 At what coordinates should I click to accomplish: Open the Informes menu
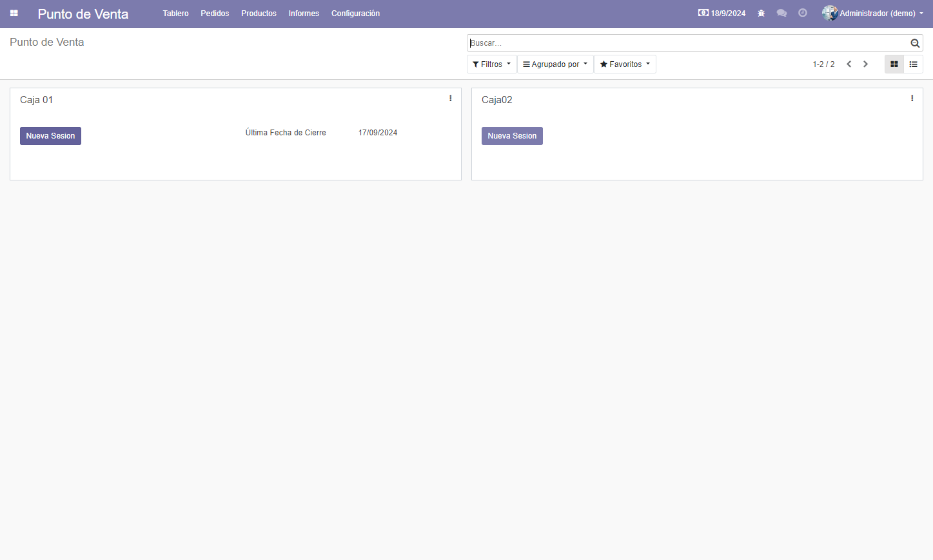pyautogui.click(x=304, y=14)
